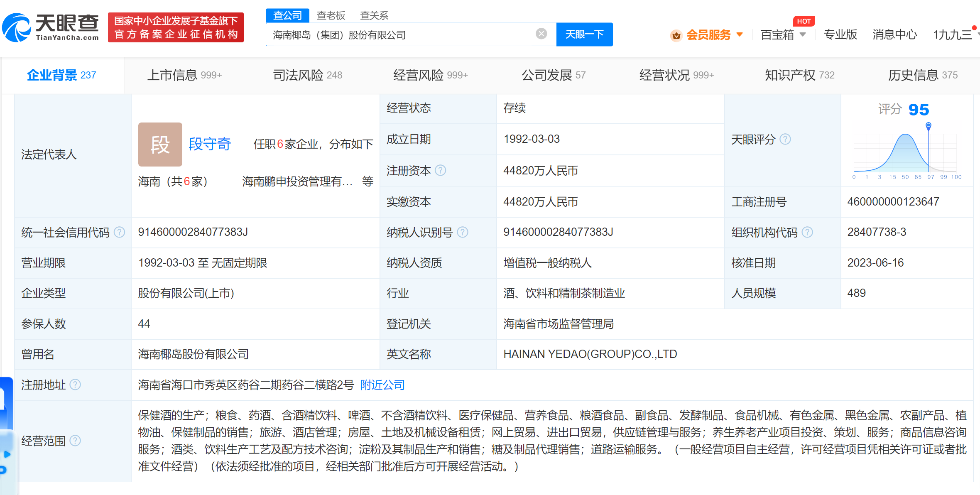Open the user account 1九九三 menu
980x495 pixels.
point(953,35)
